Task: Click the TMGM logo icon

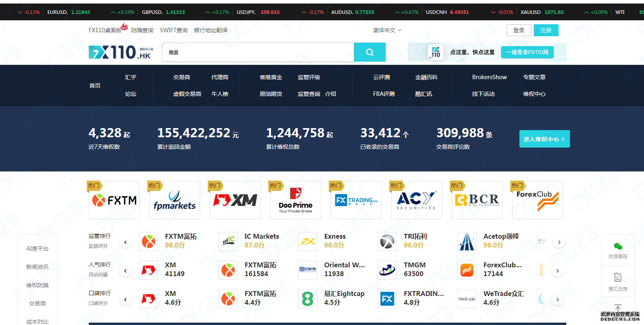Action: 387,270
